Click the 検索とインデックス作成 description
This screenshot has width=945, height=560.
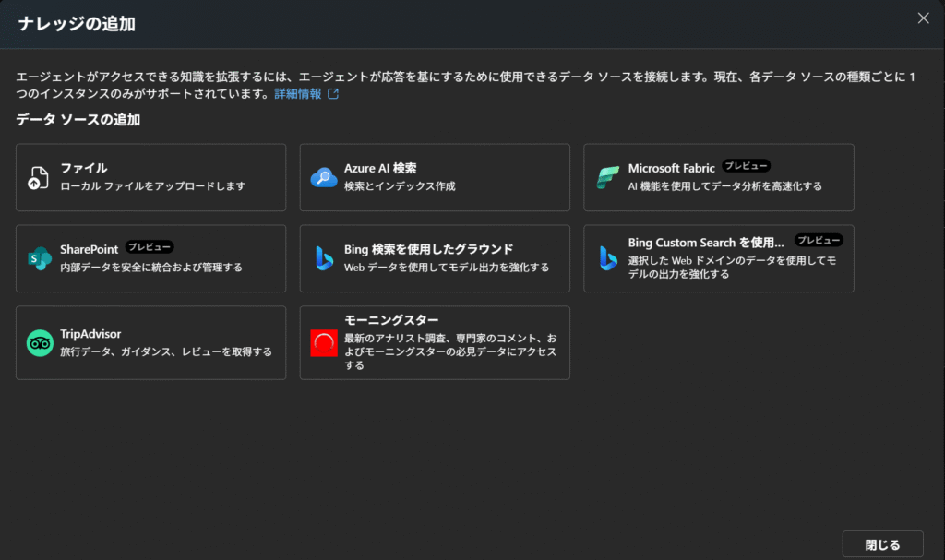coord(400,186)
